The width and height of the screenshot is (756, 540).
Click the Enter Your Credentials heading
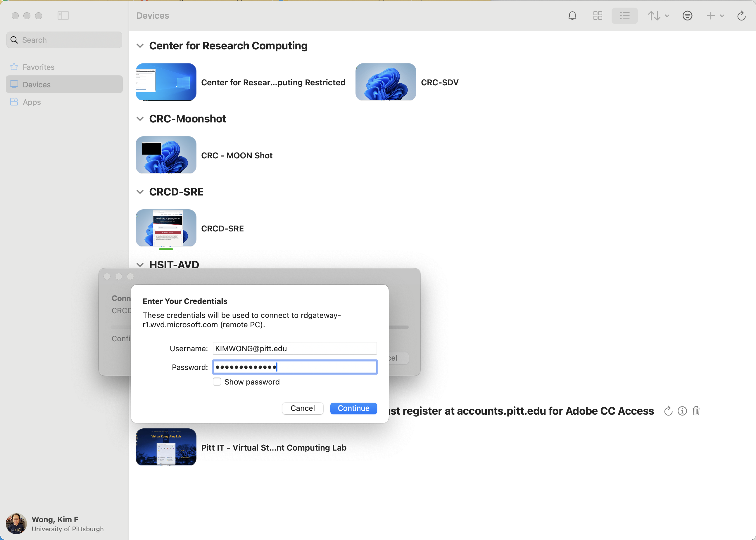185,301
